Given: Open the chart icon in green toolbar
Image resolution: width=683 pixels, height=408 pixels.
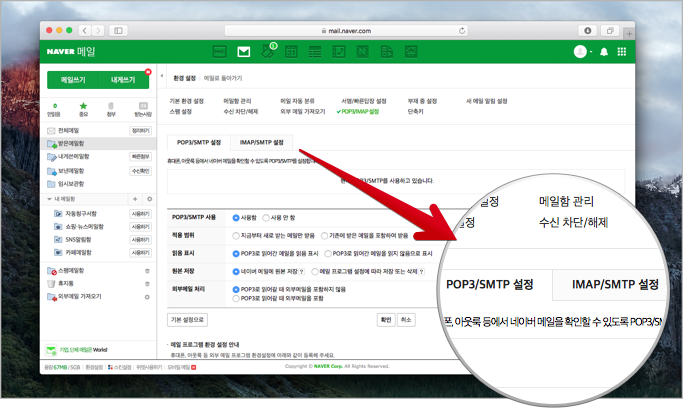Looking at the screenshot, I should point(411,52).
